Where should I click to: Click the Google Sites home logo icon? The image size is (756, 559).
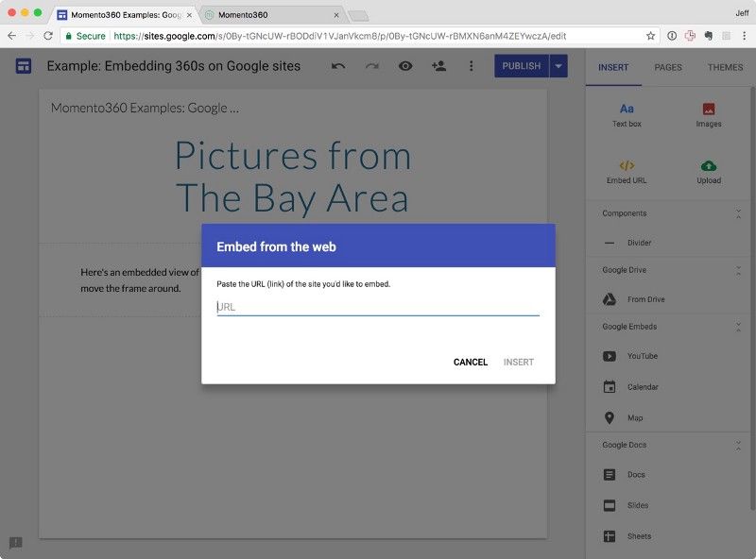pos(23,66)
